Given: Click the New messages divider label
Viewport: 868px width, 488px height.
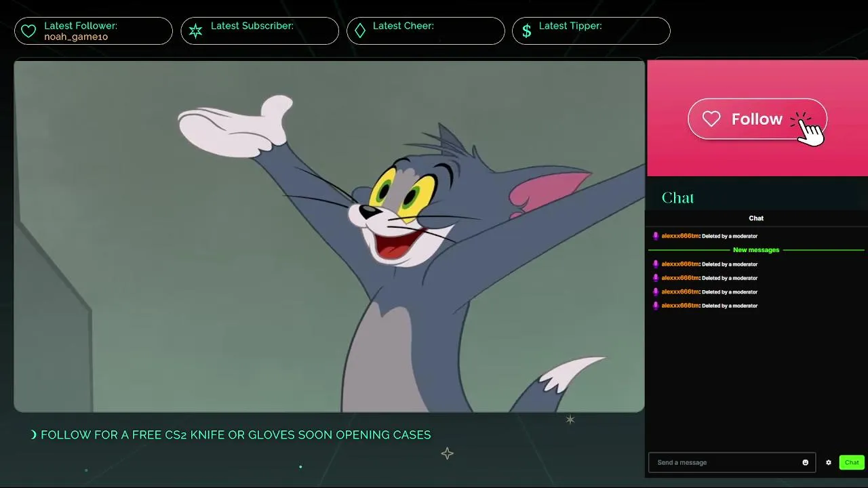Looking at the screenshot, I should click(x=756, y=250).
